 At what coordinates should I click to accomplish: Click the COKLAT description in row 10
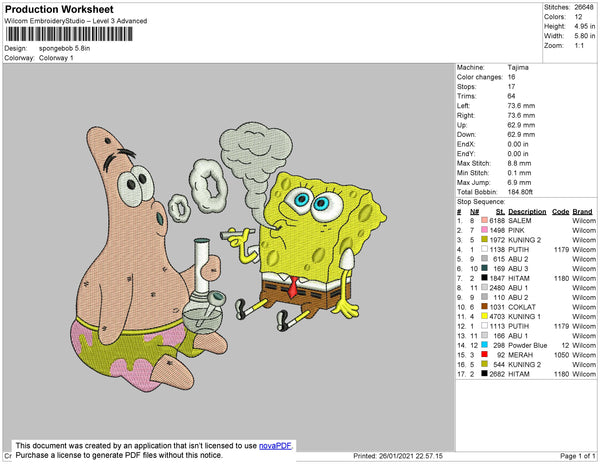522,307
